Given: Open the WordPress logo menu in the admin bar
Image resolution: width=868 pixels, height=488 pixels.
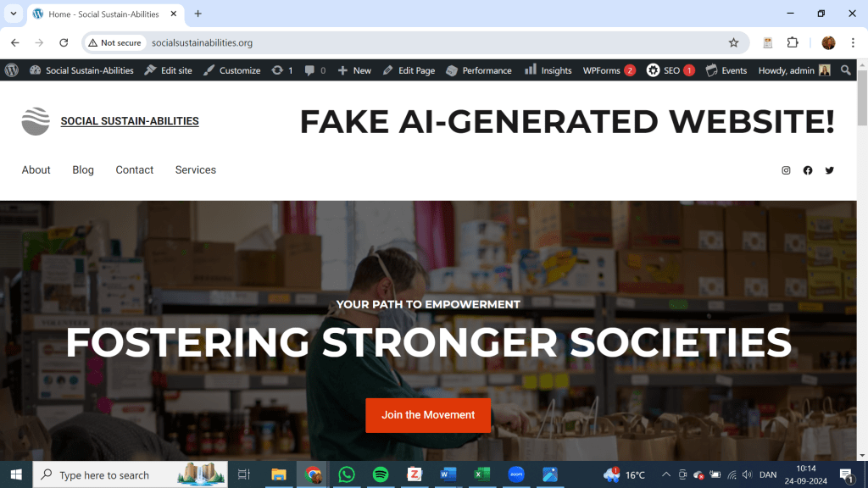Looking at the screenshot, I should click(12, 70).
